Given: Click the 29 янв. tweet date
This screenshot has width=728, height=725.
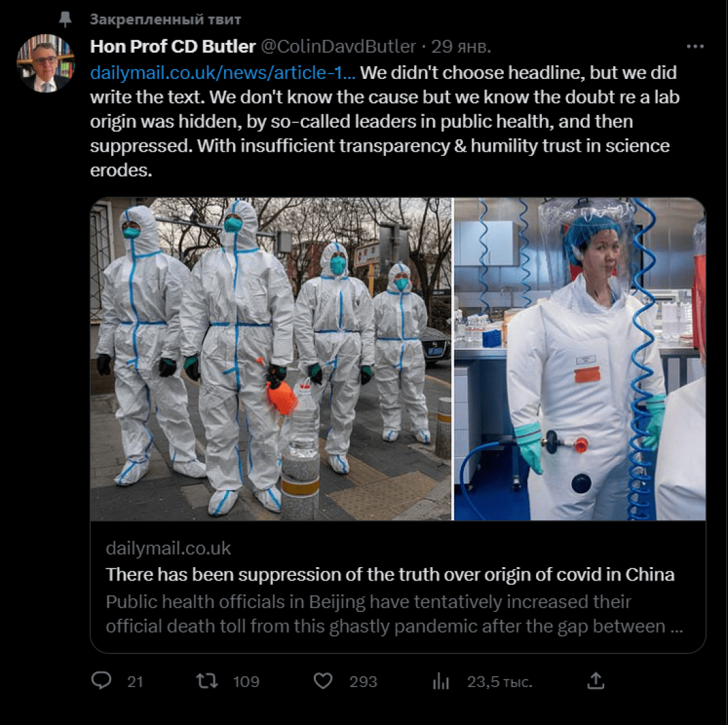Looking at the screenshot, I should click(x=460, y=46).
